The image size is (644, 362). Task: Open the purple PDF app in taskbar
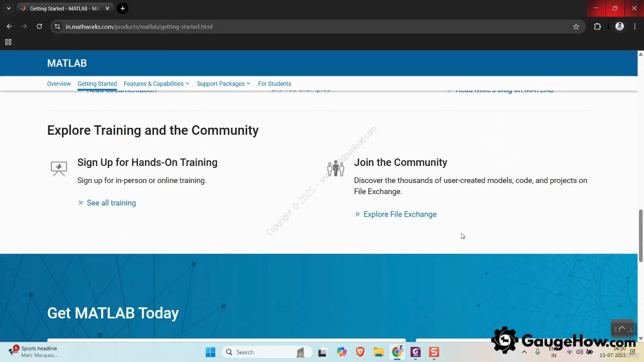pos(416,352)
